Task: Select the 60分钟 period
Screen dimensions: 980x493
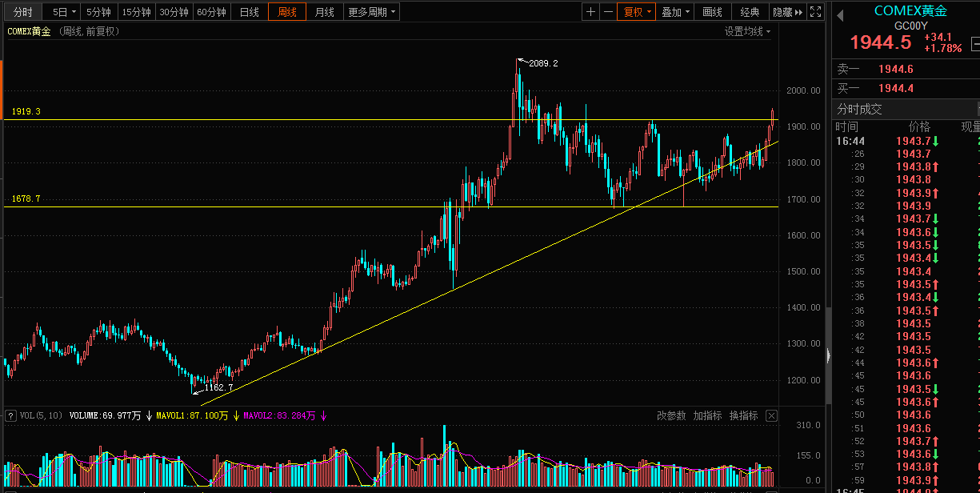Action: (211, 12)
